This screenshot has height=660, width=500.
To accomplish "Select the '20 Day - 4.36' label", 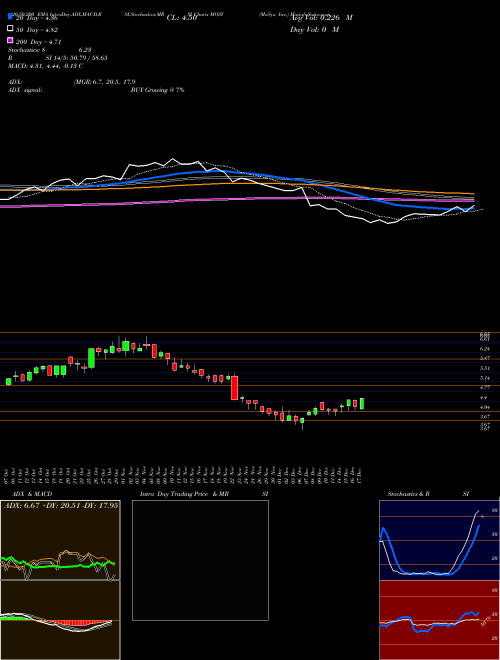I will click(x=36, y=18).
